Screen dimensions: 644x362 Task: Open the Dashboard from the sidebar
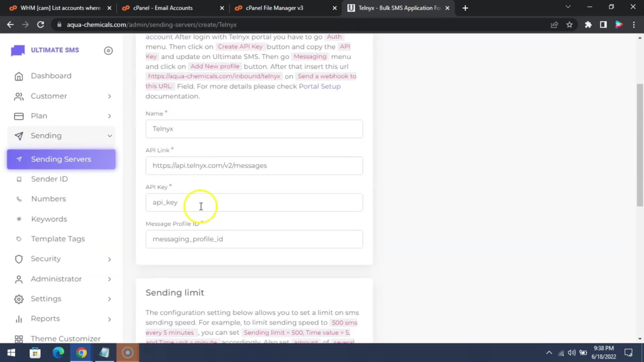[51, 76]
